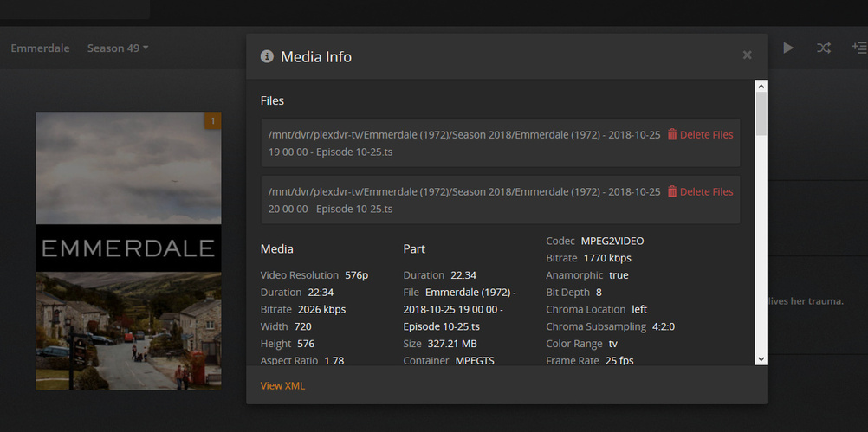Click the Chroma Subsampling 4:2:0 value
Image resolution: width=868 pixels, height=432 pixels.
pos(664,326)
